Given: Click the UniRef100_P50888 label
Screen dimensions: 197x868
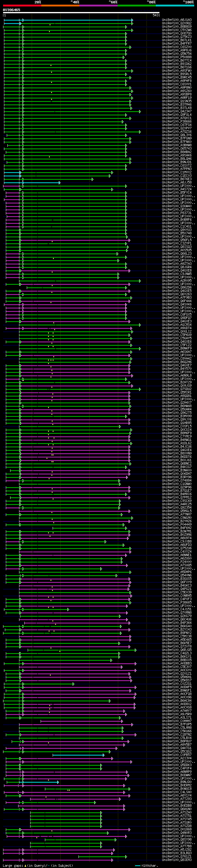Looking at the screenshot, I should (177, 57).
